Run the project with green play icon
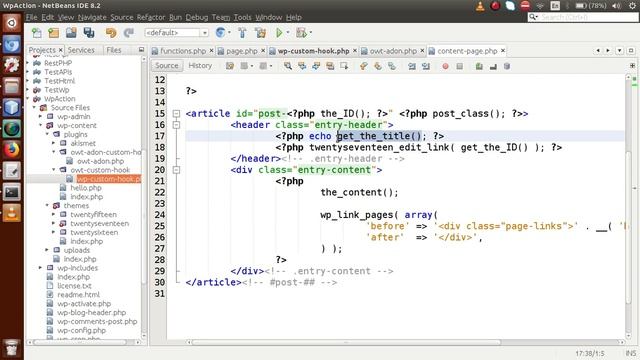Image resolution: width=640 pixels, height=360 pixels. [279, 33]
